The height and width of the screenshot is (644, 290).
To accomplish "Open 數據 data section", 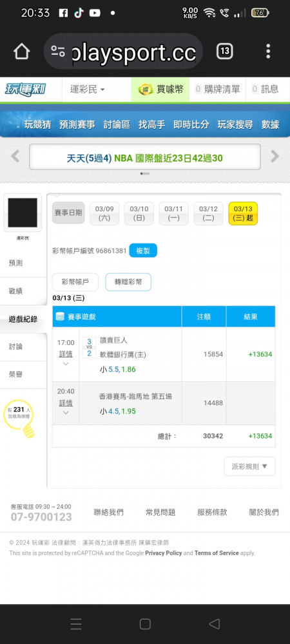I will pyautogui.click(x=270, y=124).
